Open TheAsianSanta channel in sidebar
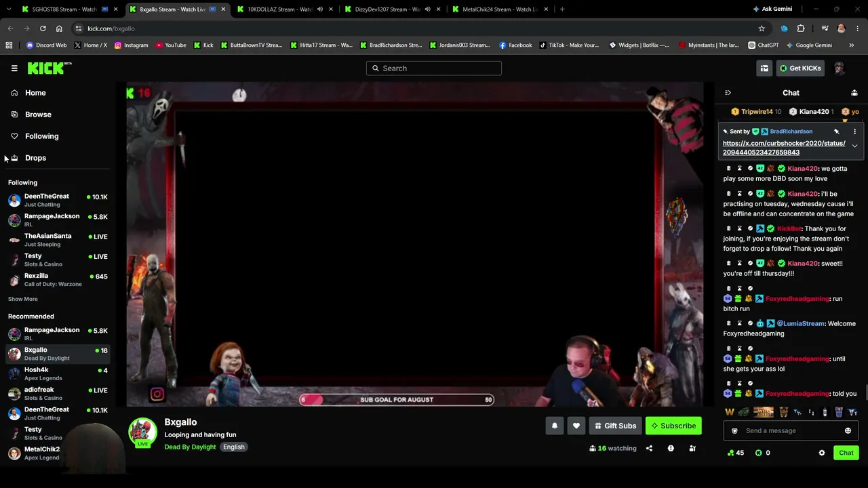This screenshot has height=488, width=868. [x=58, y=240]
